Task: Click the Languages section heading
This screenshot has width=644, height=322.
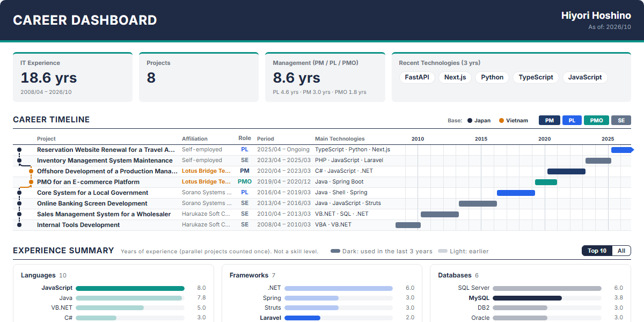Action: click(x=38, y=275)
